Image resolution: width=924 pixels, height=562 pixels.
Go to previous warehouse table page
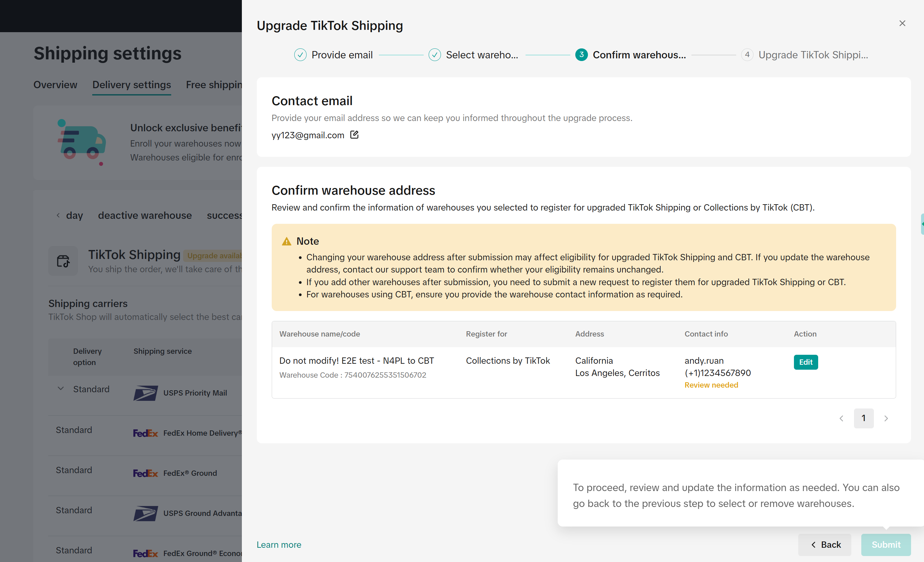pos(841,418)
